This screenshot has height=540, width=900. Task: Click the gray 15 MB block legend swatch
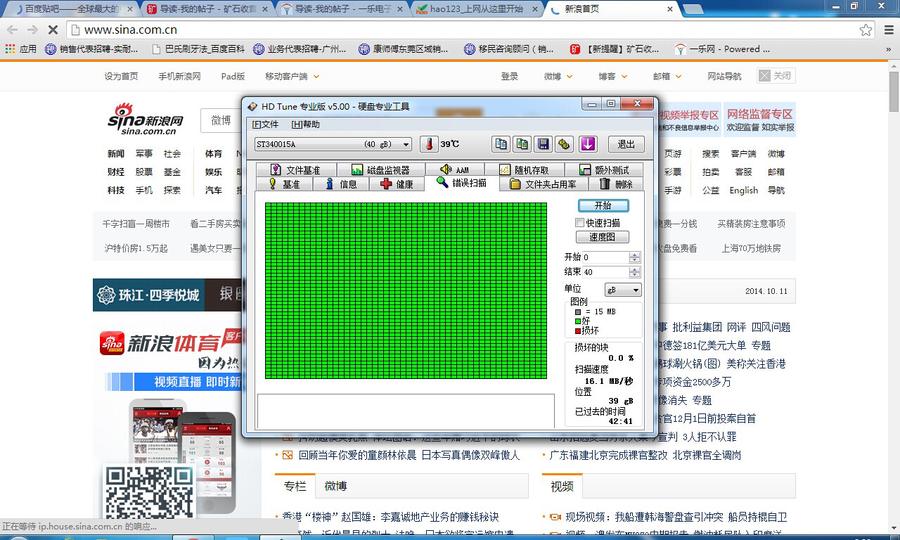pyautogui.click(x=578, y=312)
